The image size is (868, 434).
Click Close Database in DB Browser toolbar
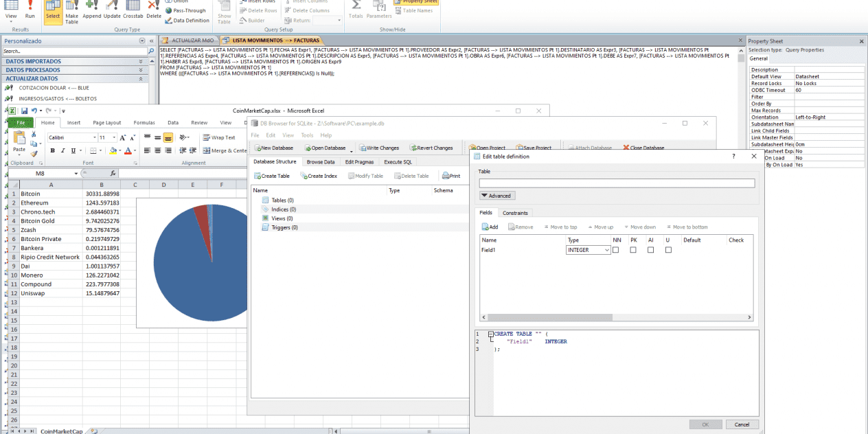point(643,148)
